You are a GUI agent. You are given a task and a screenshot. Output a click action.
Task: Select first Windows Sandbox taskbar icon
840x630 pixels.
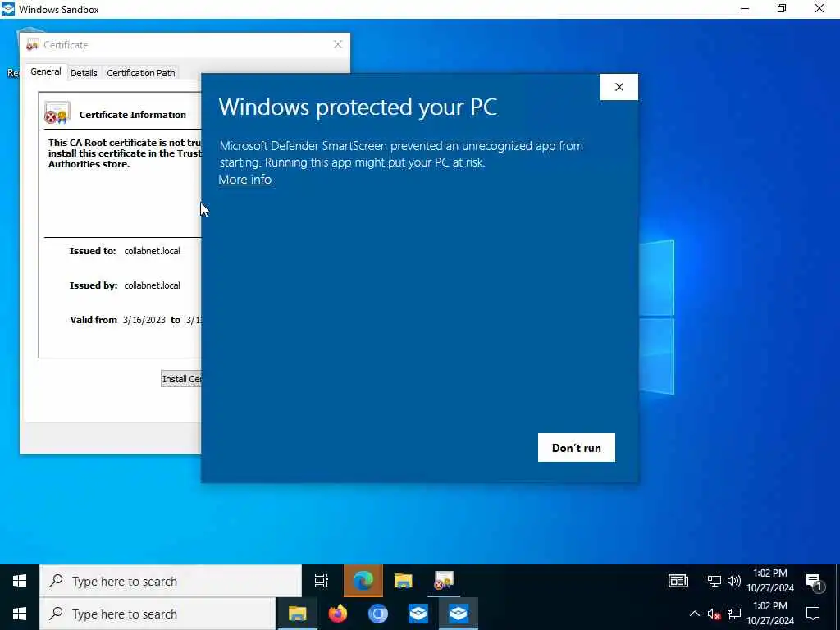click(x=418, y=614)
